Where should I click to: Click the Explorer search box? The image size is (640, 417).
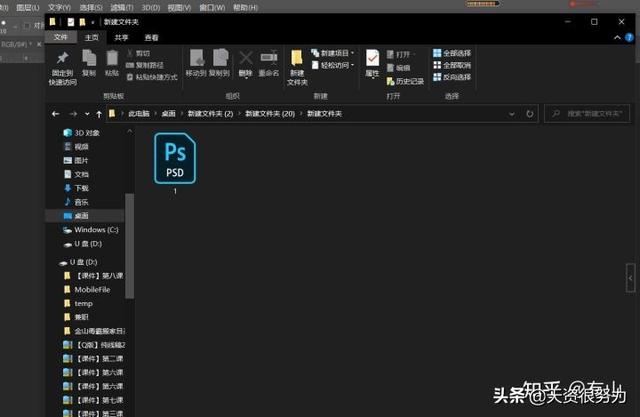587,114
